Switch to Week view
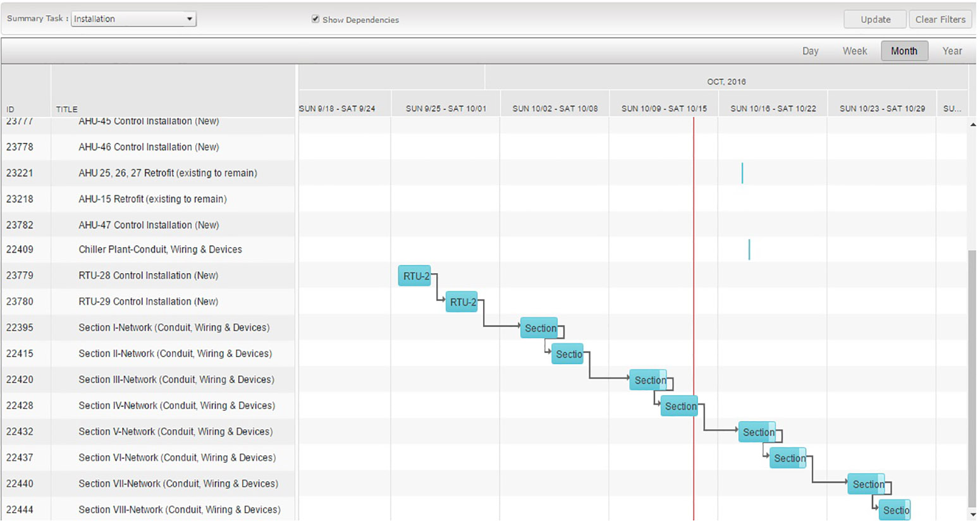Screen dimensions: 980x531 tap(854, 51)
